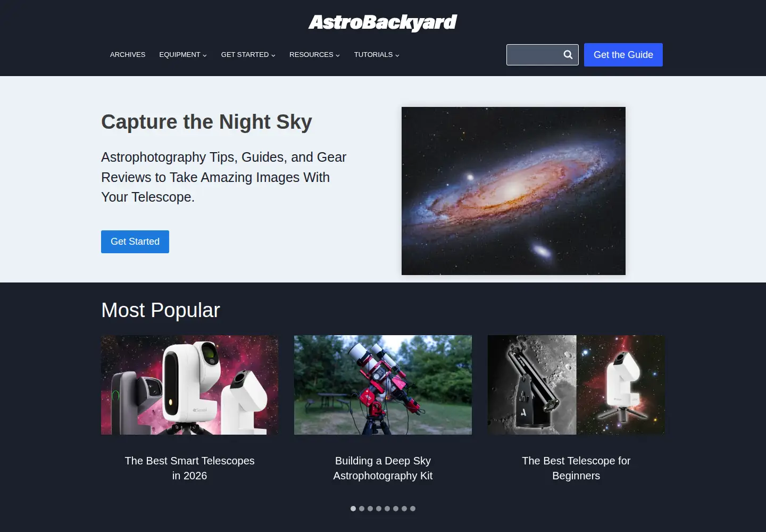This screenshot has height=532, width=766.
Task: Open the smart telescopes article thumbnail
Action: pyautogui.click(x=189, y=385)
